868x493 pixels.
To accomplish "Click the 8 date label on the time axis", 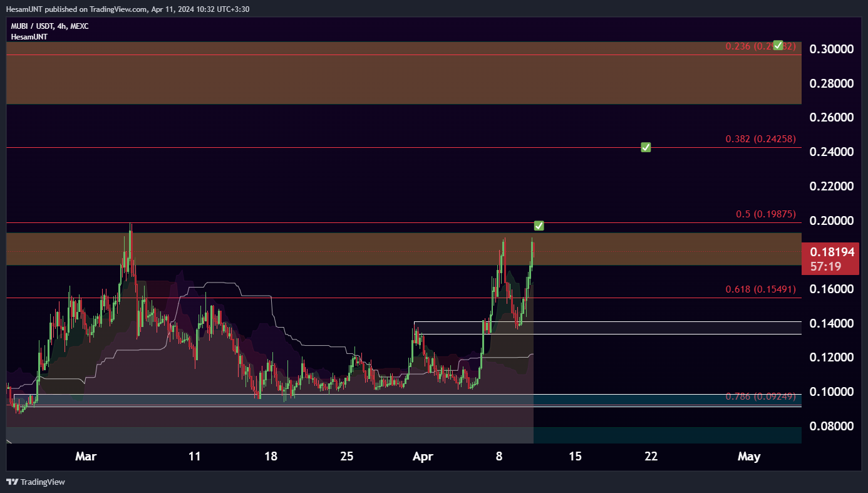I will pos(499,457).
